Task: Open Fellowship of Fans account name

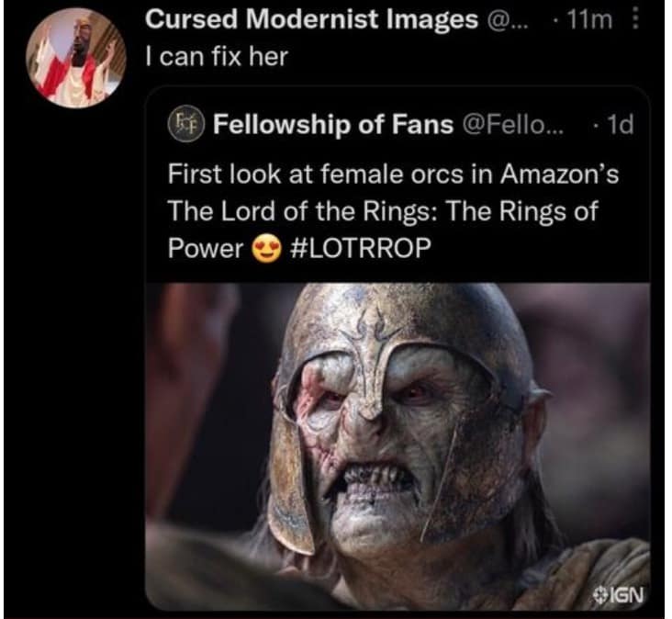Action: pyautogui.click(x=333, y=124)
